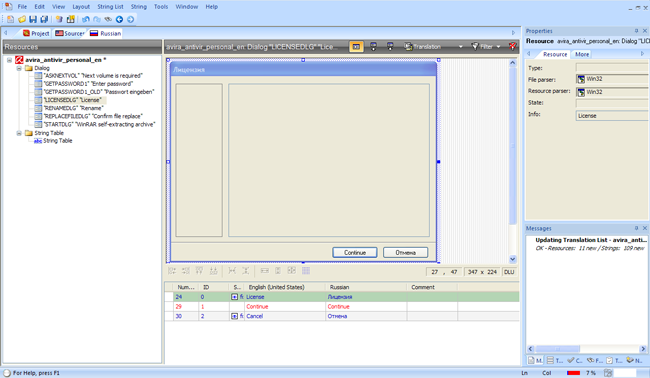Click the Отмена button in dialog preview
The width and height of the screenshot is (650, 378).
point(405,252)
